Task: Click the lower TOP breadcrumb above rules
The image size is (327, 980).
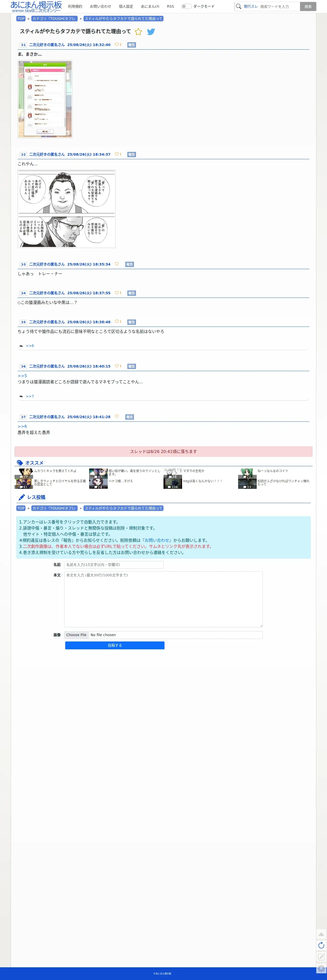Action: click(21, 508)
